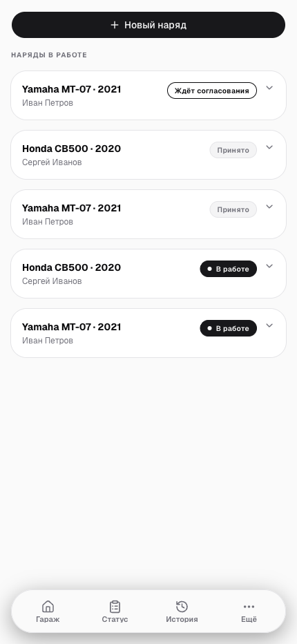Open the Статус clipboard icon
This screenshot has height=644, width=297.
point(115,606)
